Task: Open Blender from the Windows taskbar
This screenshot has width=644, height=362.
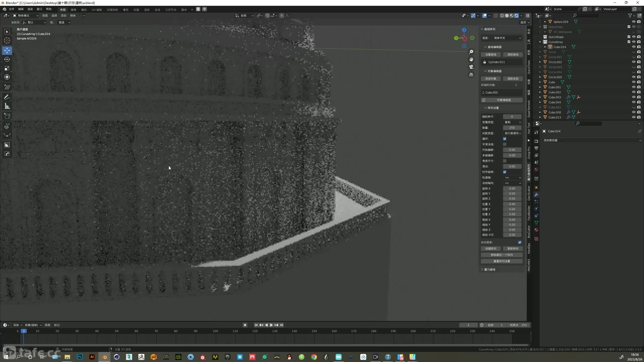Action: point(104,357)
